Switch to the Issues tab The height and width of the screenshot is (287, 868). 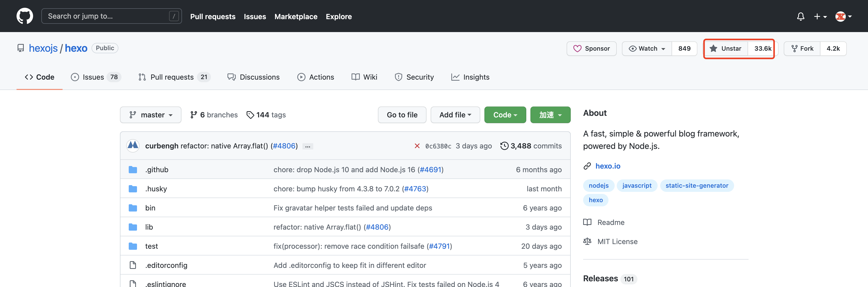pos(93,77)
